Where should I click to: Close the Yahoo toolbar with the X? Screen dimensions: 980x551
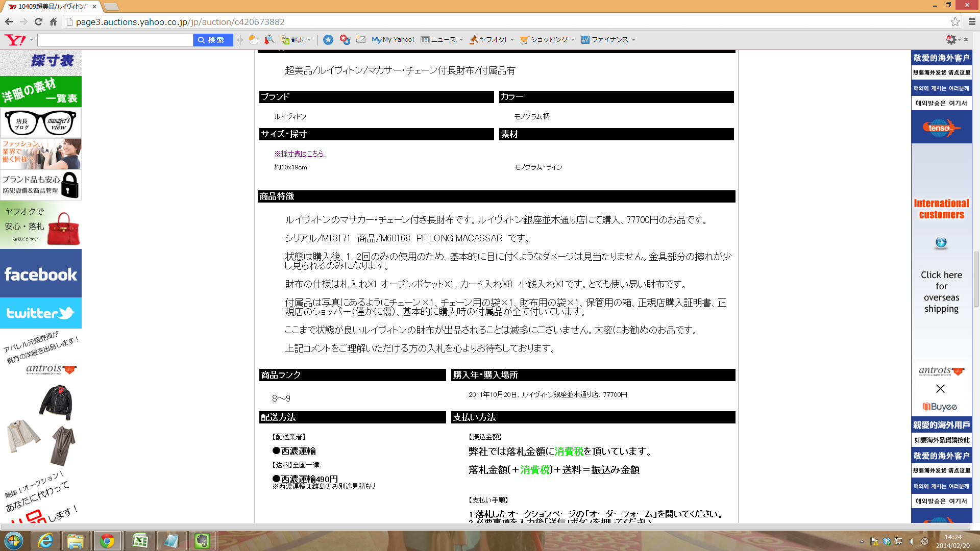(966, 39)
